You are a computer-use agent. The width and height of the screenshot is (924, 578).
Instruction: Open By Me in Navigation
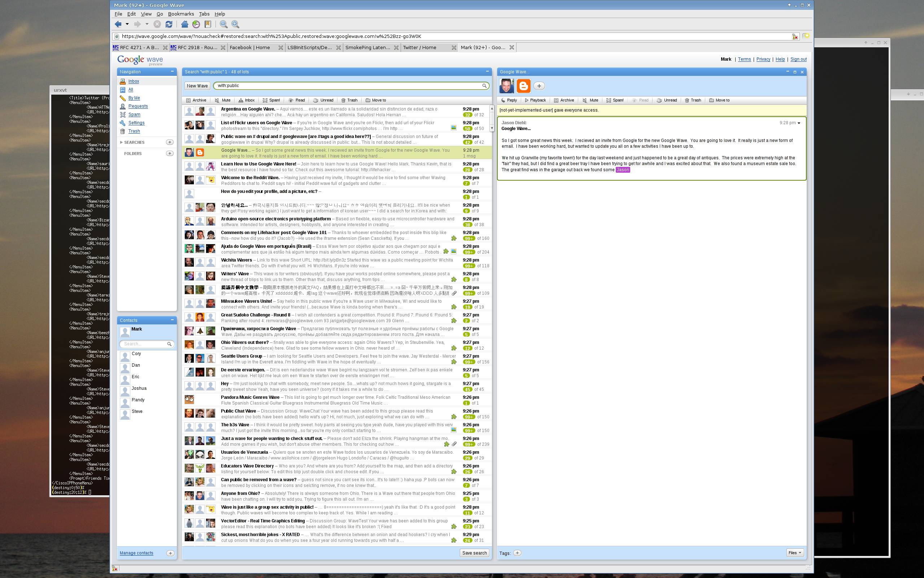134,98
